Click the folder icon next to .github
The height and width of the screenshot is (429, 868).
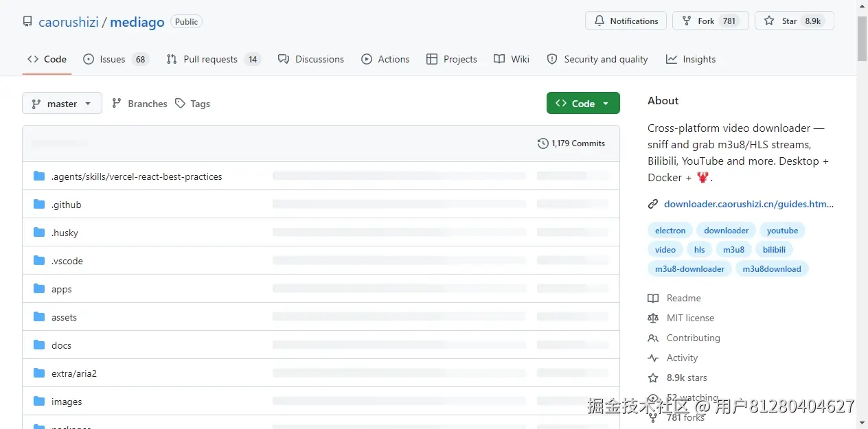click(39, 205)
